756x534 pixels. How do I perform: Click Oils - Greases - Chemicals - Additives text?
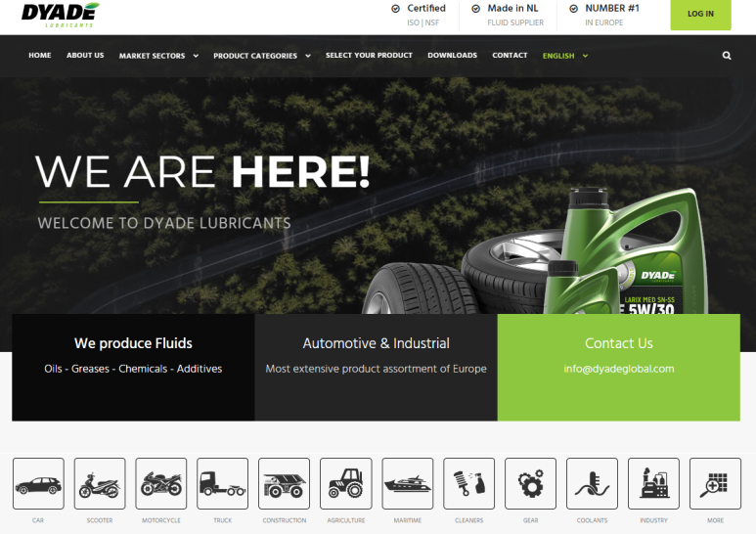pyautogui.click(x=133, y=369)
